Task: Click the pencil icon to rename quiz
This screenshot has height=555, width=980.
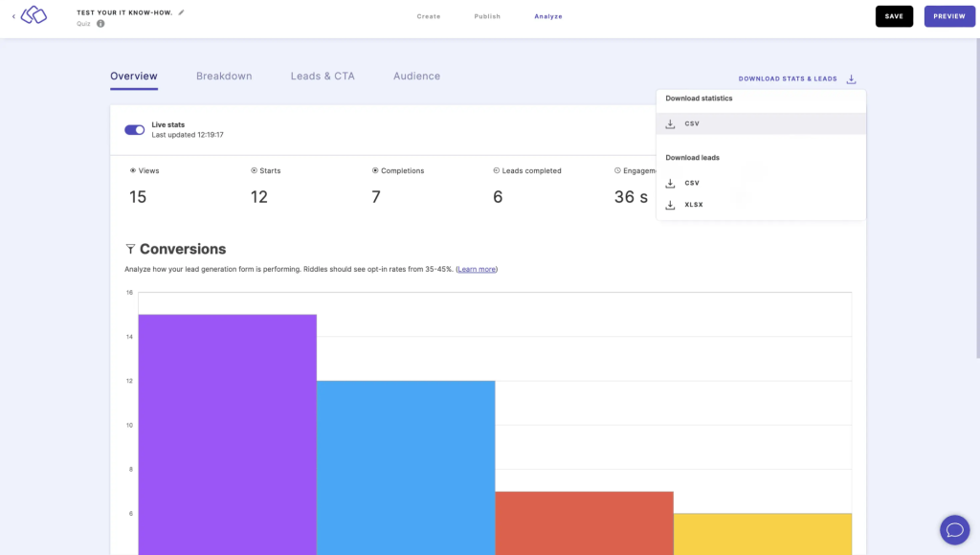Action: 182,12
